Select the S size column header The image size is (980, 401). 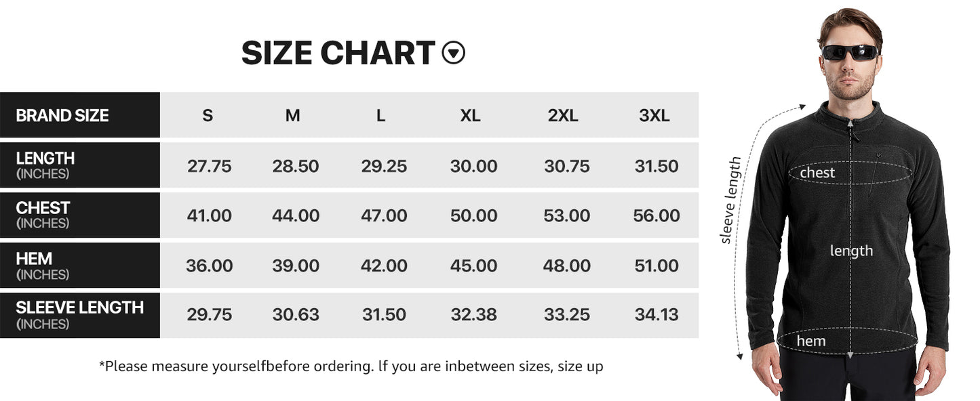tap(208, 116)
